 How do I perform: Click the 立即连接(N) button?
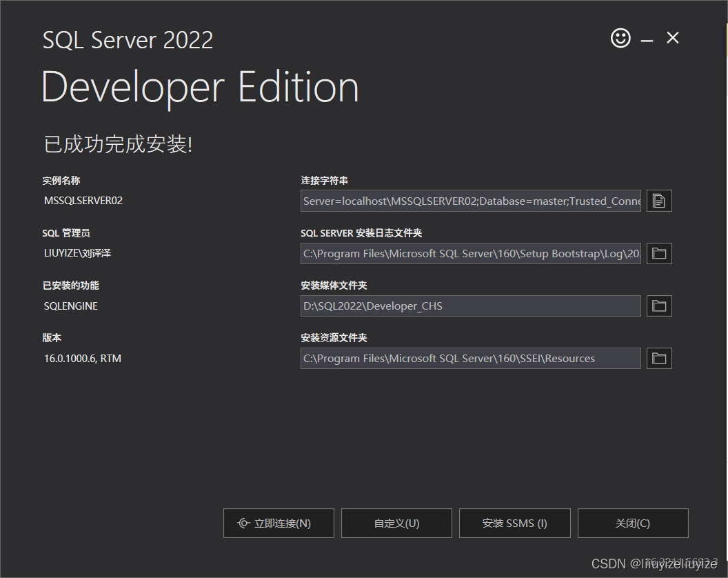[x=279, y=524]
